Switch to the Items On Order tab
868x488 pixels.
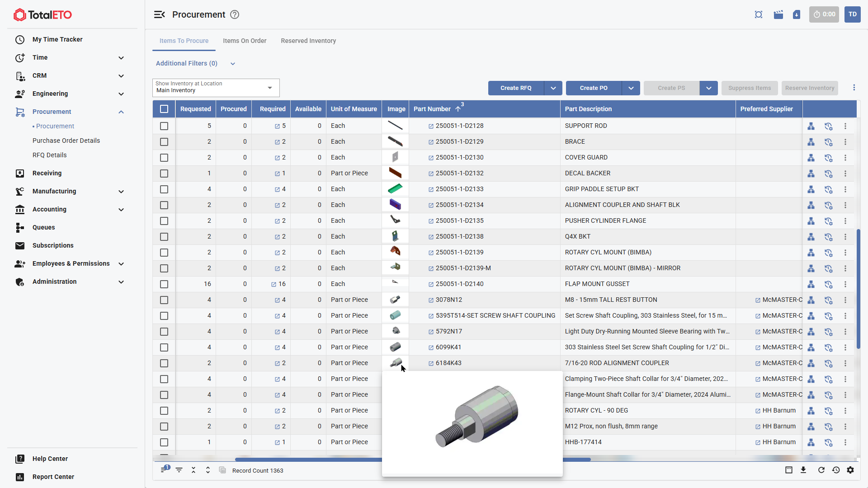tap(245, 41)
